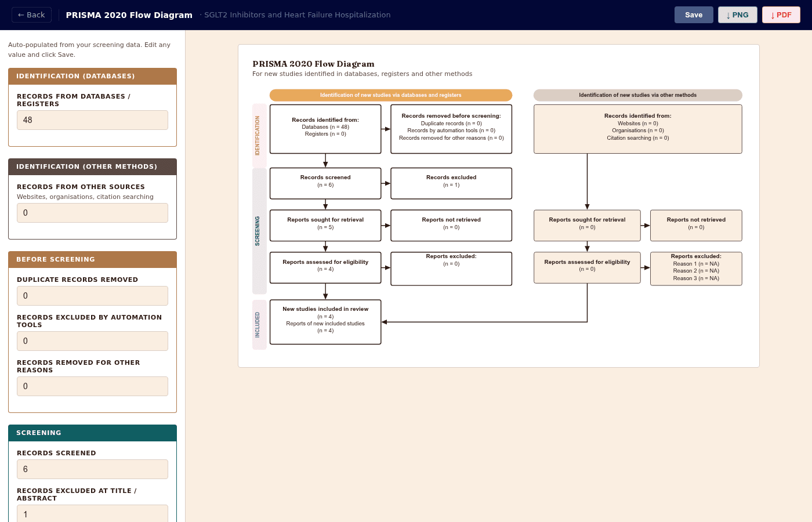Screen dimensions: 812x522
Task: Select the Screening section header in sidebar
Action: tap(92, 433)
